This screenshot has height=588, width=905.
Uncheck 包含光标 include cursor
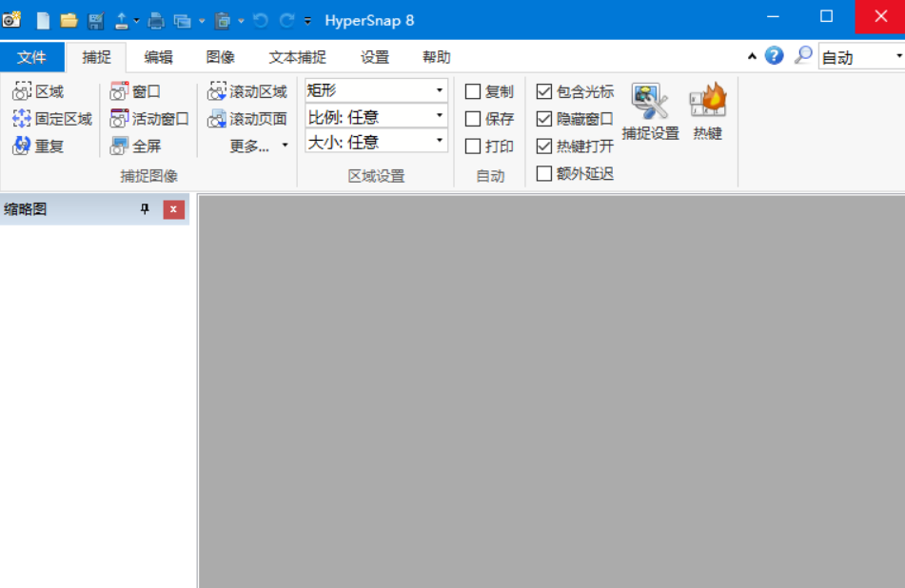[544, 91]
